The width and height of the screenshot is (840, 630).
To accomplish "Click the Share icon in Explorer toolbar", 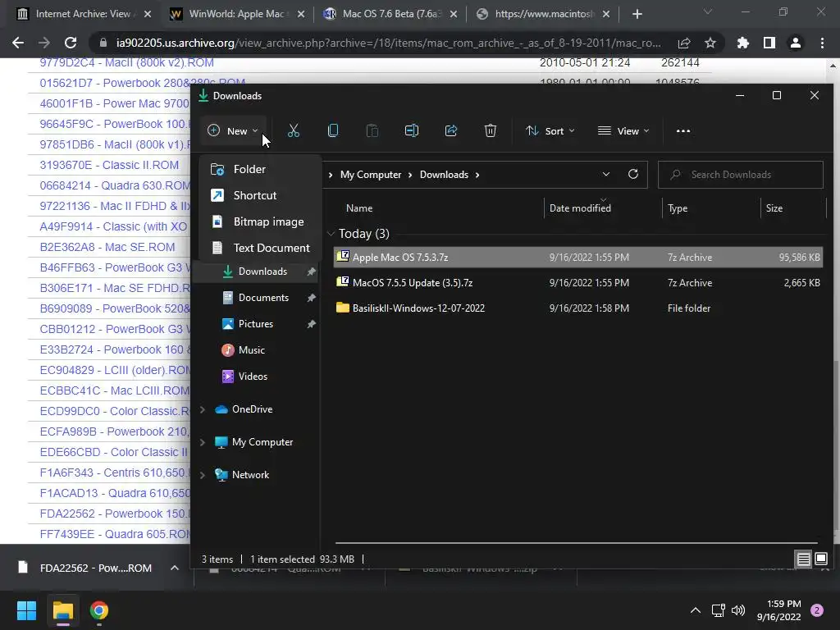I will (451, 130).
